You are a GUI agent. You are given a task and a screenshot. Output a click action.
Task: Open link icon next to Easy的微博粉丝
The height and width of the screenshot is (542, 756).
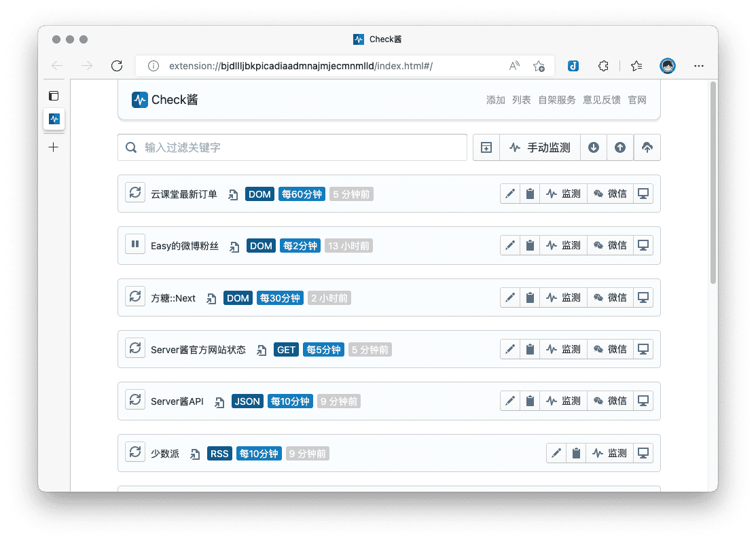point(234,247)
